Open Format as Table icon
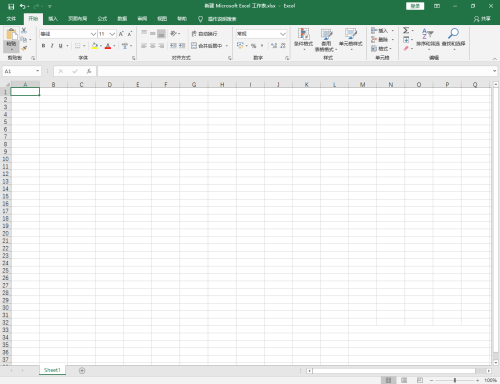 click(327, 34)
